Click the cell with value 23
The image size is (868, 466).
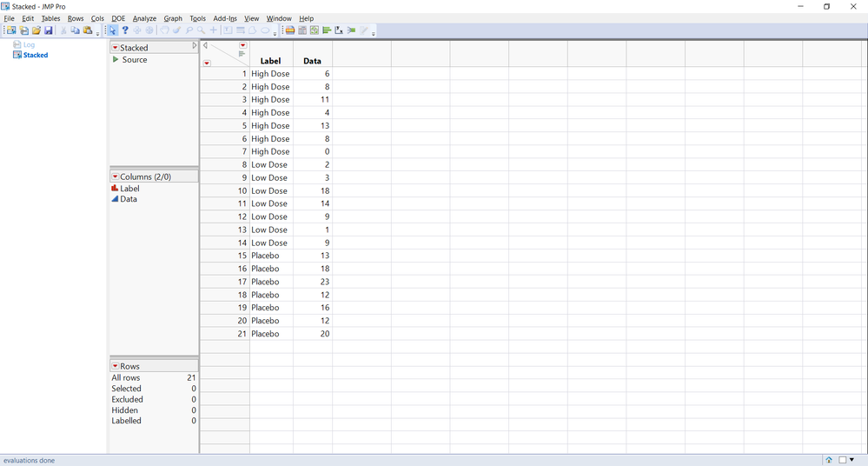tap(313, 282)
